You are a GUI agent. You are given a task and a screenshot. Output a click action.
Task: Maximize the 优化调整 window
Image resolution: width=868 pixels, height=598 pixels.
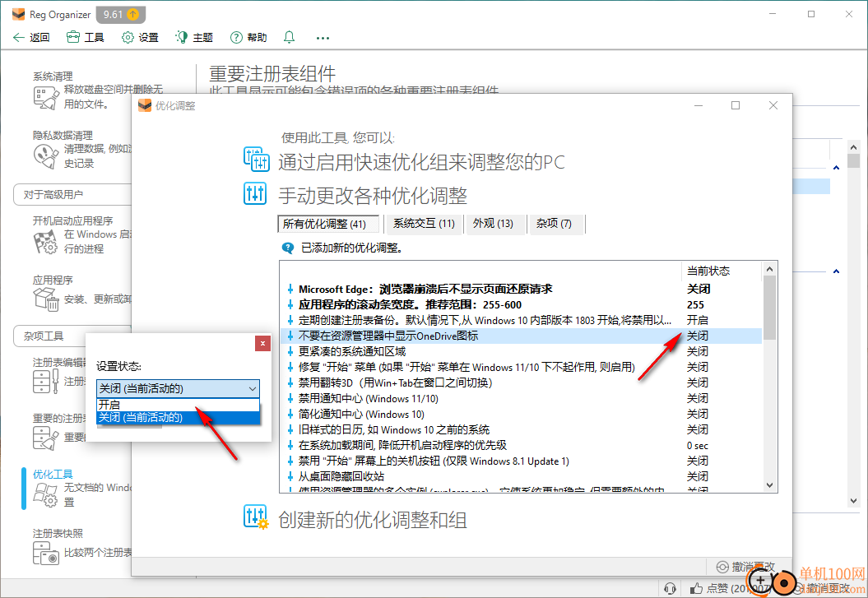coord(736,105)
